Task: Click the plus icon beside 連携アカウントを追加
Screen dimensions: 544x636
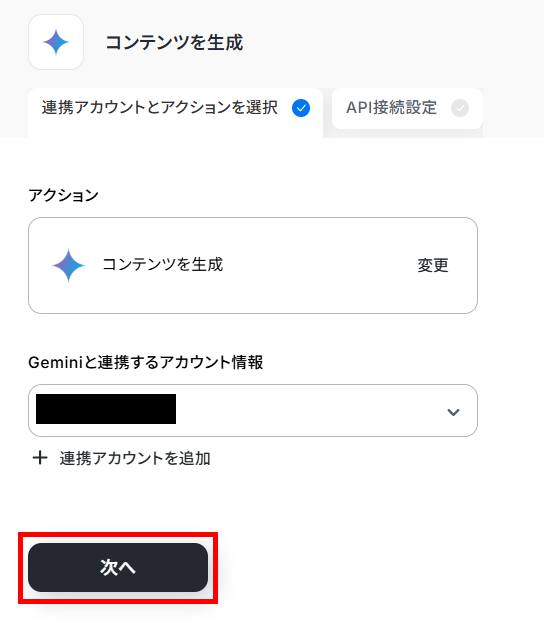Action: pos(40,458)
